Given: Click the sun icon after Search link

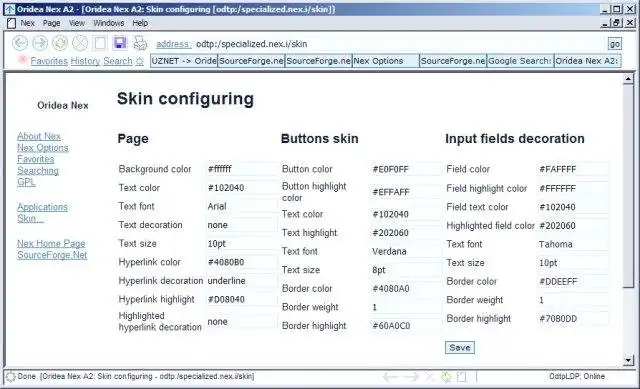Looking at the screenshot, I should (x=140, y=61).
